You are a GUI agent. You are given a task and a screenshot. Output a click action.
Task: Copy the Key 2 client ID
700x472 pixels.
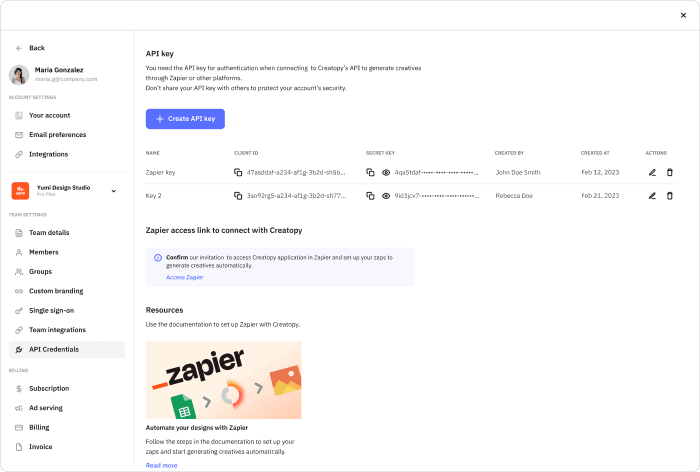click(238, 195)
